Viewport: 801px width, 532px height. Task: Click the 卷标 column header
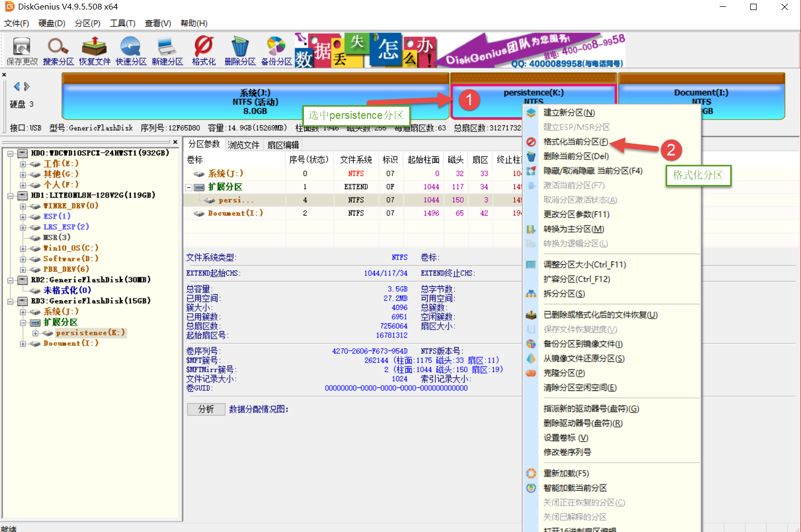click(235, 160)
